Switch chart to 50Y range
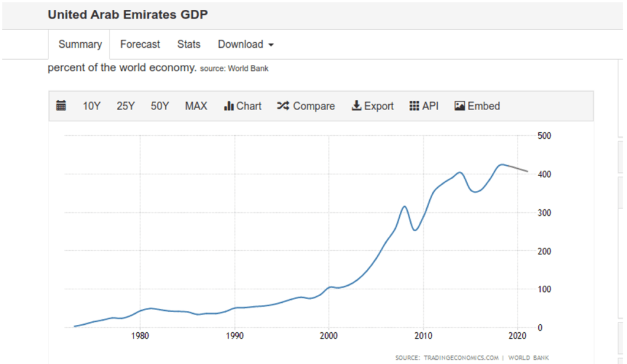This screenshot has width=627, height=364. [160, 106]
